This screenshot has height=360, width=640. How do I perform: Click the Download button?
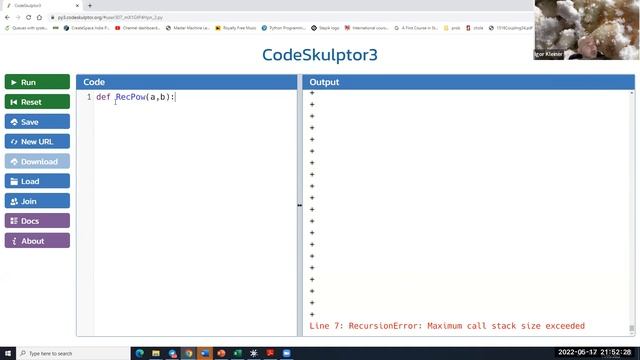pyautogui.click(x=37, y=161)
